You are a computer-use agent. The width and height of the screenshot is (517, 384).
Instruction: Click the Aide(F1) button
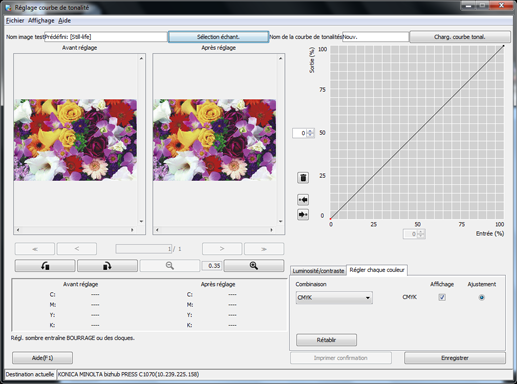[x=42, y=358]
